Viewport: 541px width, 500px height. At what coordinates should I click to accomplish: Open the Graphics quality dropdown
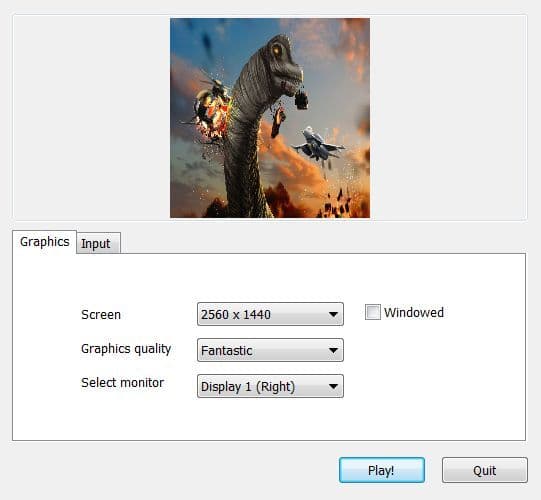[x=270, y=350]
